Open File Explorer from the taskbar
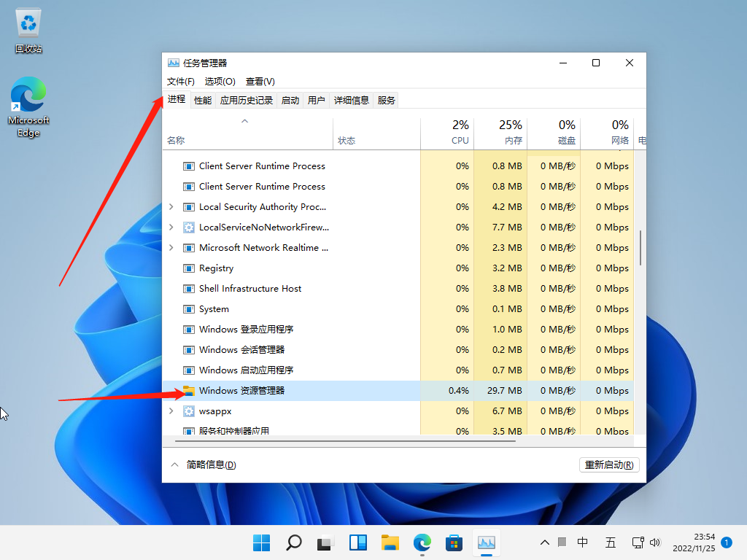747x560 pixels. click(390, 542)
